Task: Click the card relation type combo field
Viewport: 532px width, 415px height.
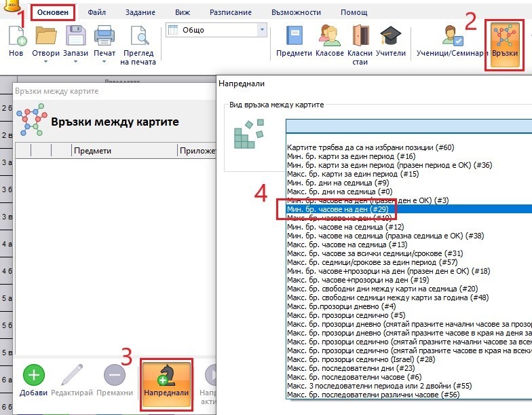Action: 408,126
